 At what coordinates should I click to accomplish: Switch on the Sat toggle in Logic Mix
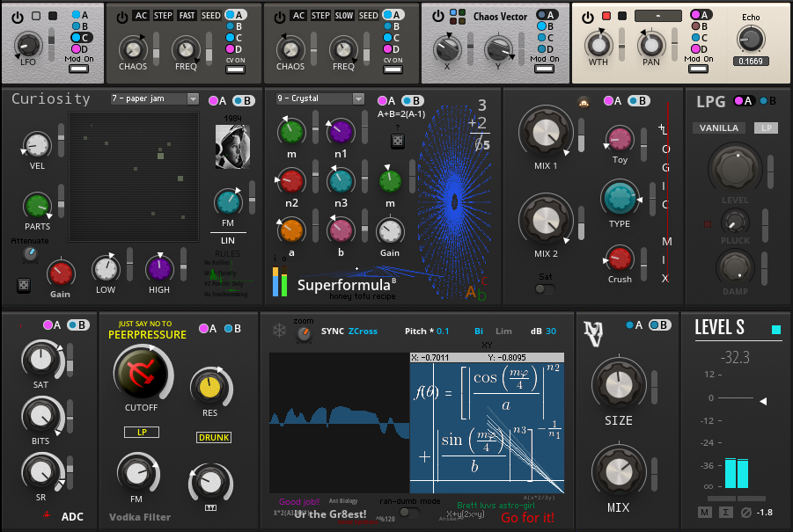(x=545, y=289)
